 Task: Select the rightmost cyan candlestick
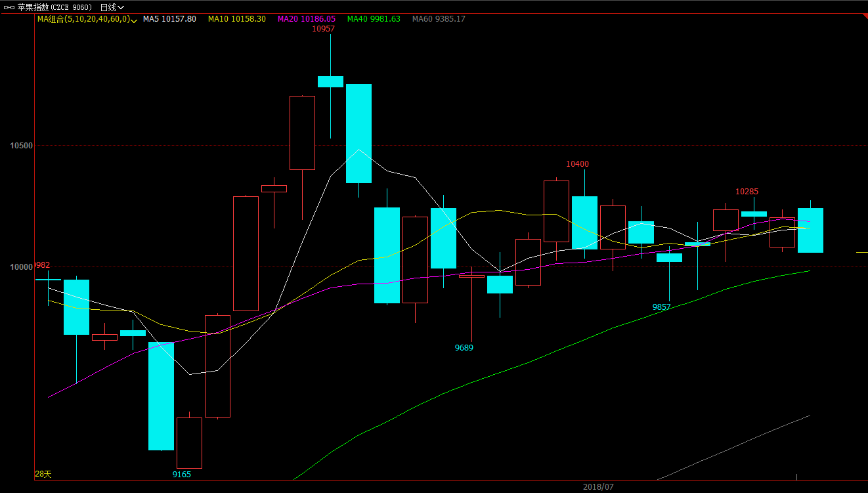(810, 230)
